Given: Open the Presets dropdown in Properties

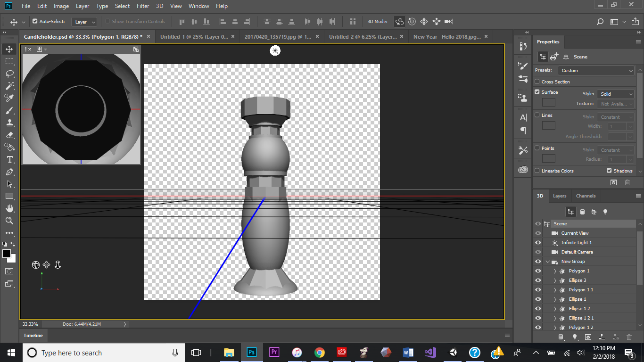Looking at the screenshot, I should click(596, 70).
